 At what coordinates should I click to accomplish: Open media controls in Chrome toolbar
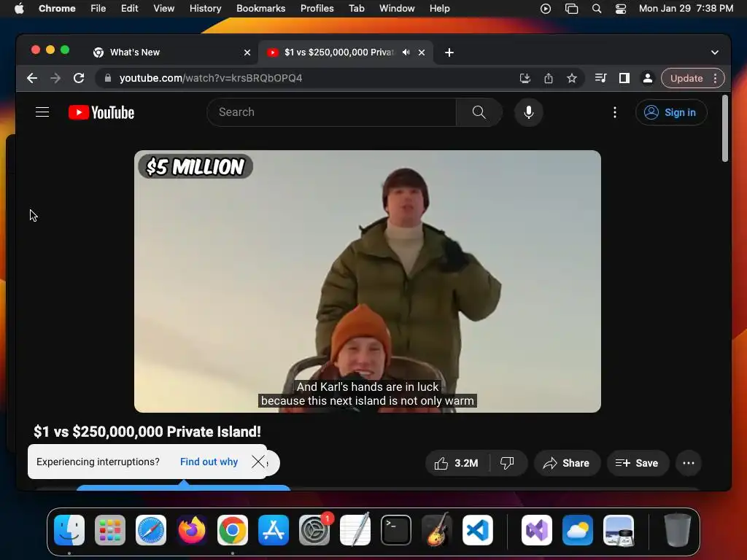[x=601, y=78]
